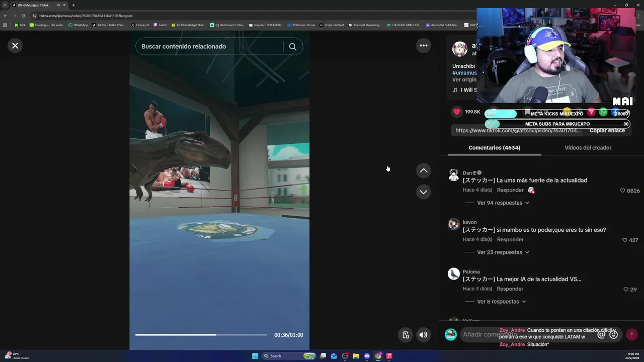Close the TikTok video viewer with X
Image resolution: width=644 pixels, height=362 pixels.
[x=15, y=46]
